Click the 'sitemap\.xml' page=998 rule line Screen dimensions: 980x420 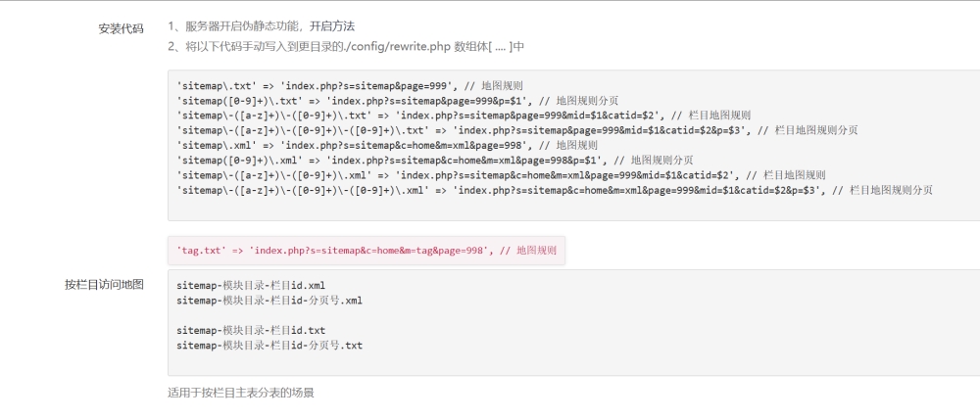click(387, 146)
